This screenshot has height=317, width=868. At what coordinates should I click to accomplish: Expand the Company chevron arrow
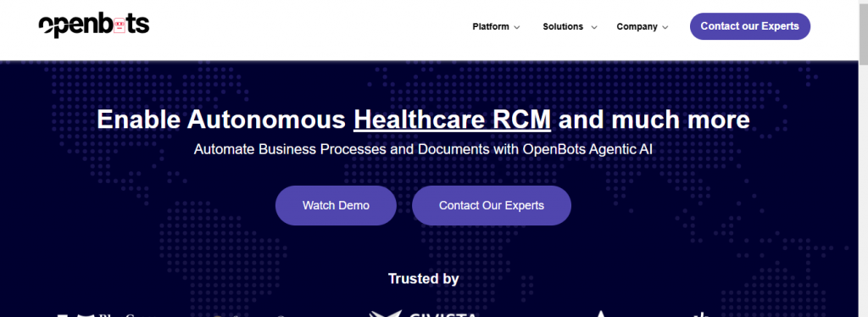tap(665, 27)
